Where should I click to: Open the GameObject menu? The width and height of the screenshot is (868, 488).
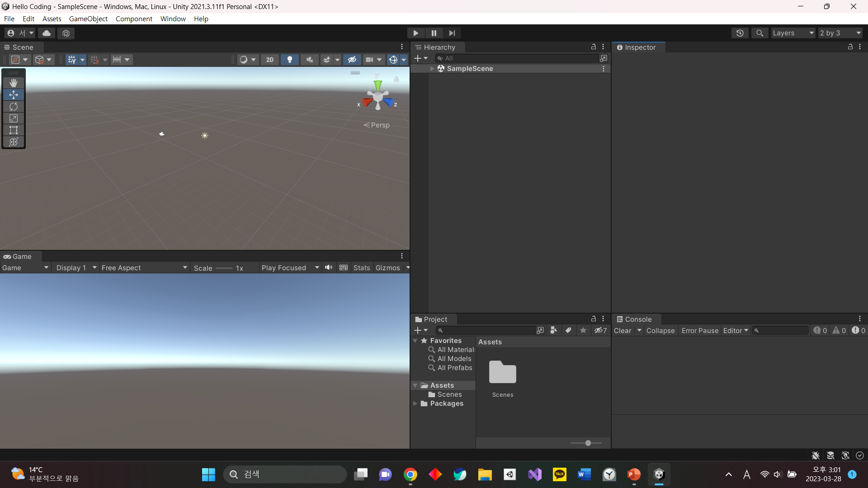88,19
